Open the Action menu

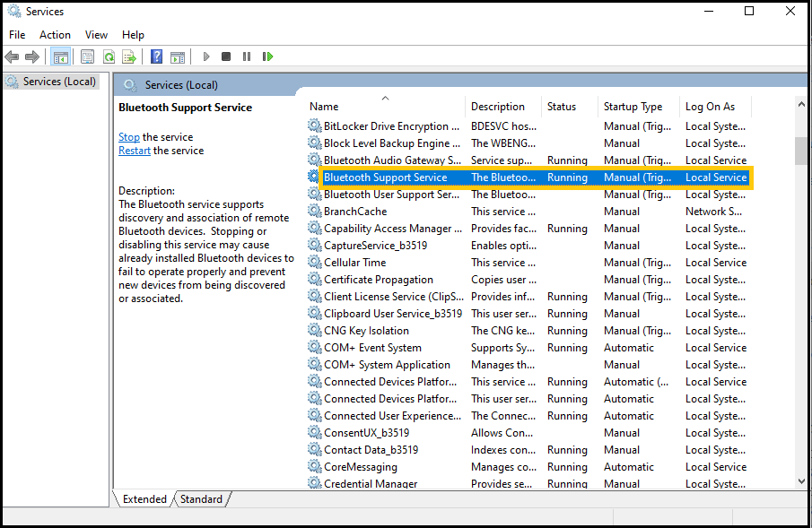point(55,34)
